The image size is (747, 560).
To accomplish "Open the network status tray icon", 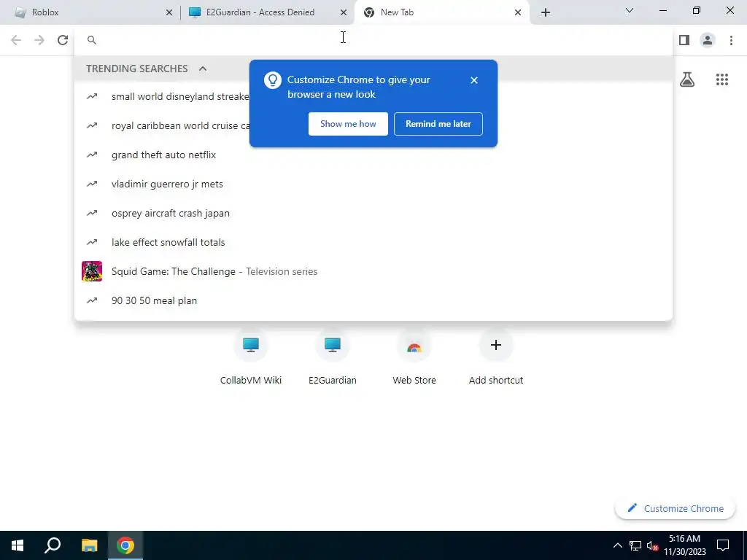I will point(635,545).
